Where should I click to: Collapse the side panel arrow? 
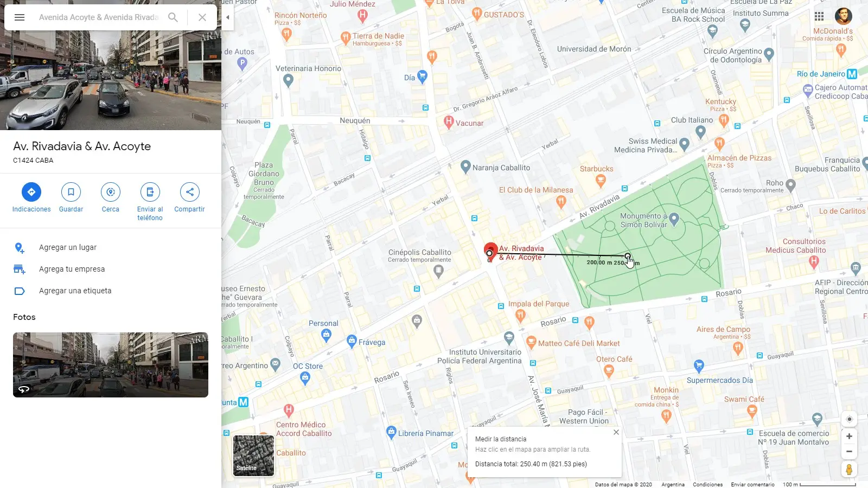(228, 17)
